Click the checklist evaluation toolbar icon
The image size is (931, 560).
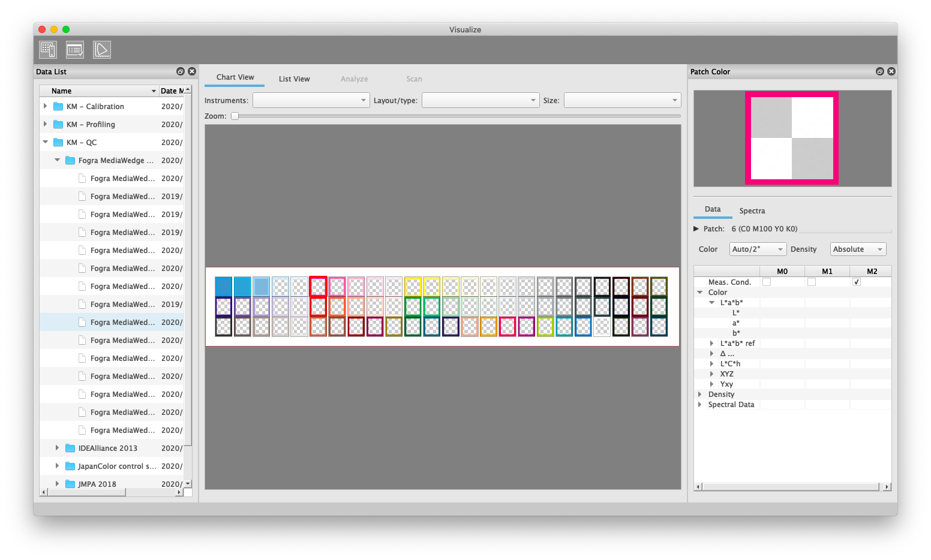tap(75, 50)
